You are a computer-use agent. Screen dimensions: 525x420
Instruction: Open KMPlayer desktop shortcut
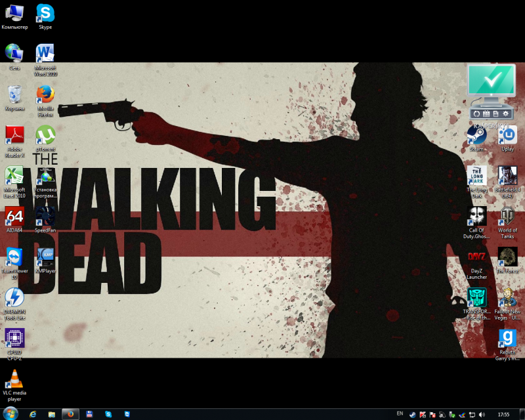[45, 261]
